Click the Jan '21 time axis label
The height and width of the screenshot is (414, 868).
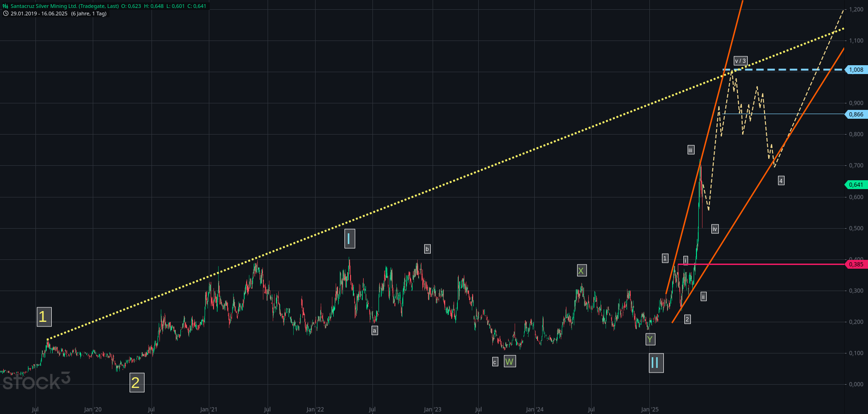209,410
